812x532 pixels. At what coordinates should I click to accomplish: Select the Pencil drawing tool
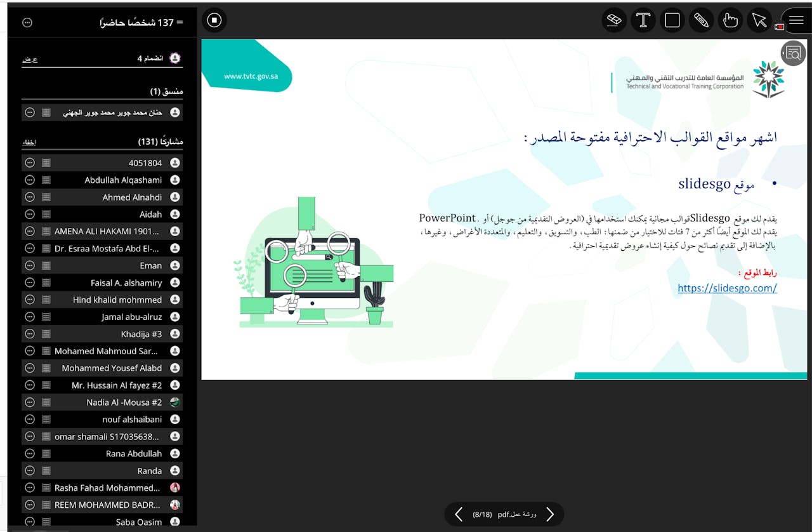pos(701,20)
